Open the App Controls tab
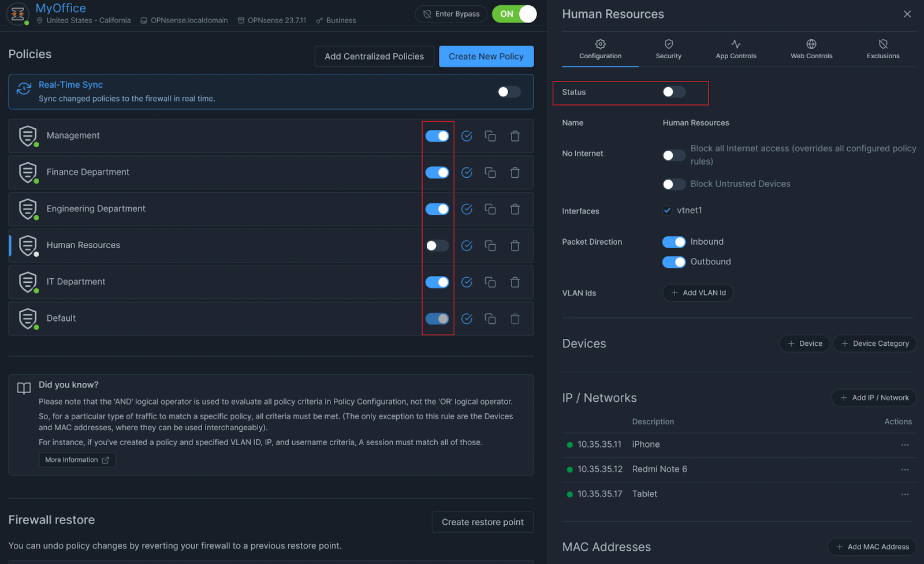The width and height of the screenshot is (924, 564). pos(735,49)
